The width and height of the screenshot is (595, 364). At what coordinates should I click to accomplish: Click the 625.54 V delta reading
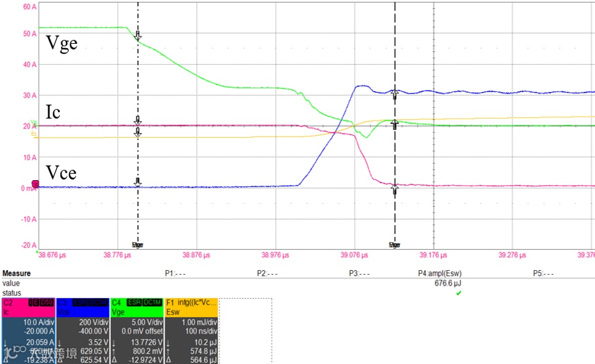[94, 360]
